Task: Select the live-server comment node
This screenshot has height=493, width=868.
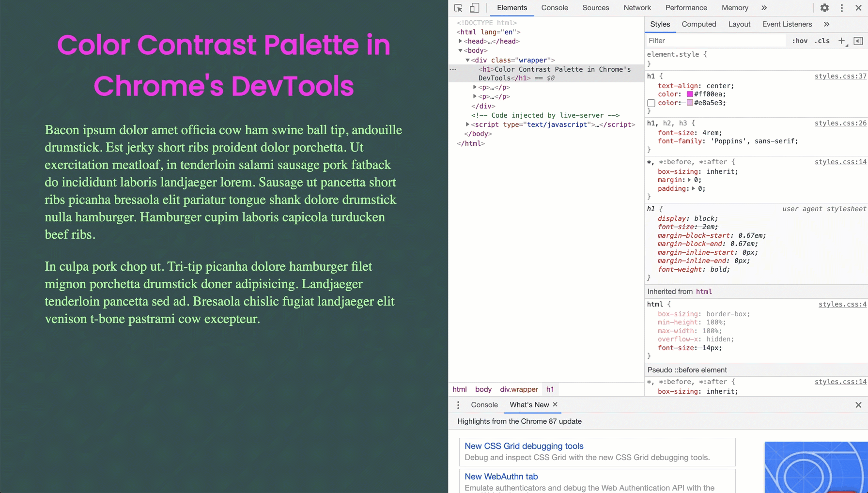Action: click(545, 115)
